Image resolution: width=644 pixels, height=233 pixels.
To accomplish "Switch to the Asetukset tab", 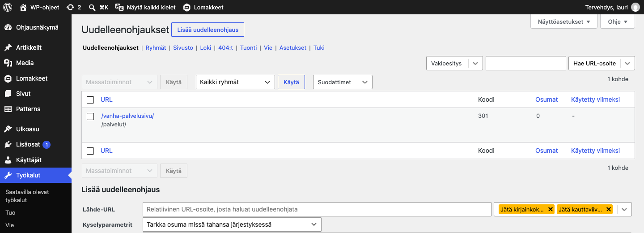I will [x=293, y=47].
